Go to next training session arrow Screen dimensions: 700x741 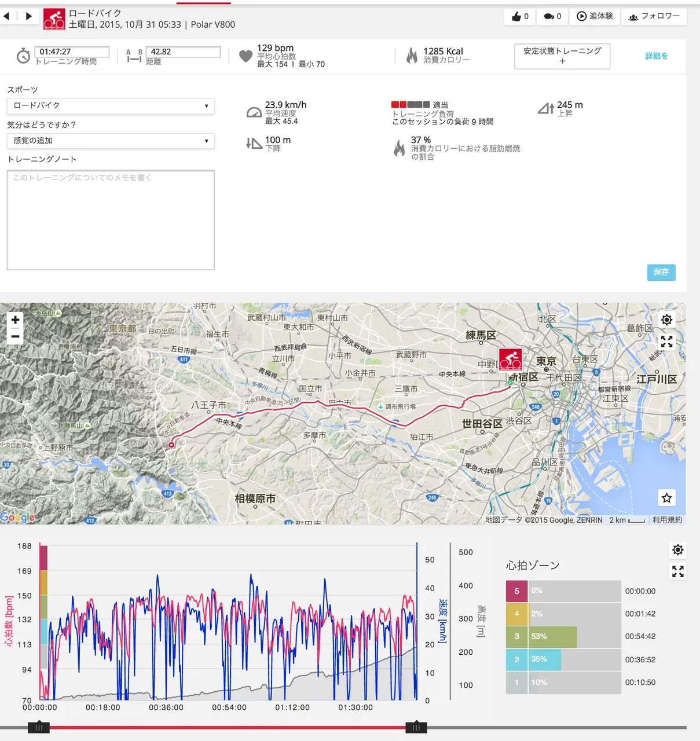tap(28, 16)
